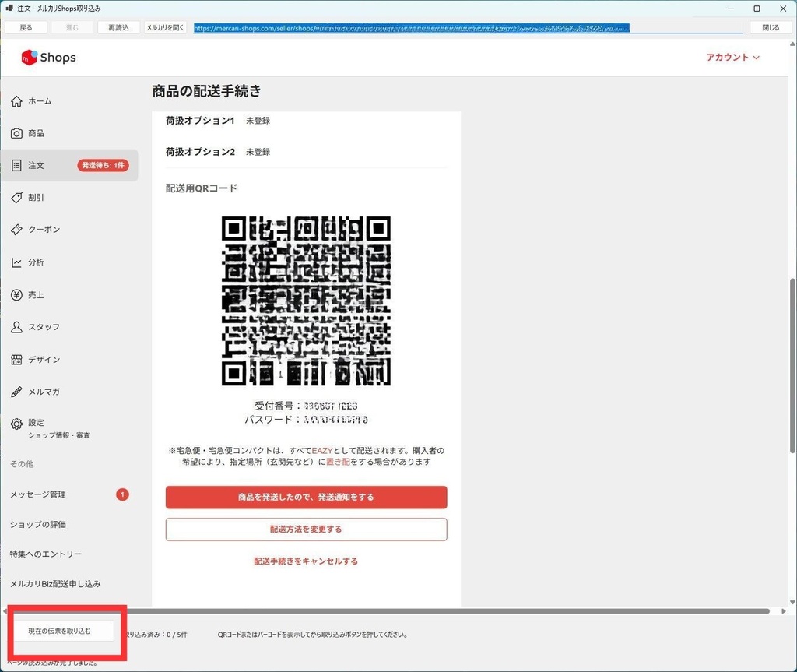The height and width of the screenshot is (672, 797).
Task: Select the スタッフ person icon
Action: click(x=17, y=327)
